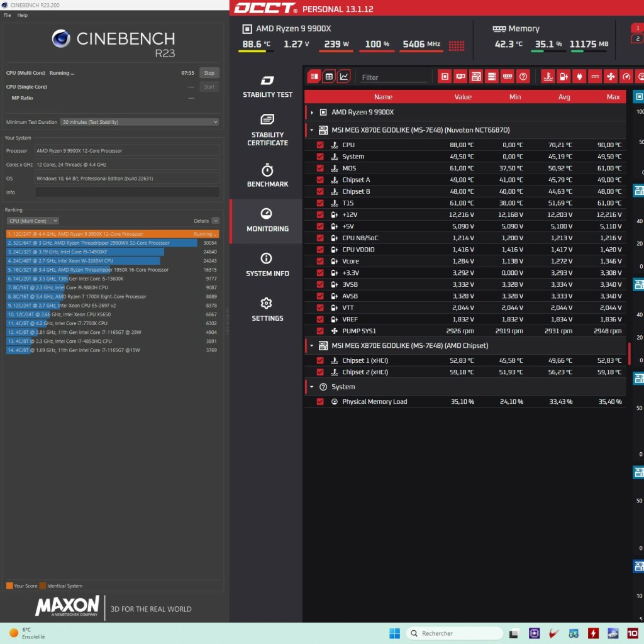Image resolution: width=644 pixels, height=644 pixels.
Task: Filter sensors by CPU hardware icon
Action: [445, 76]
